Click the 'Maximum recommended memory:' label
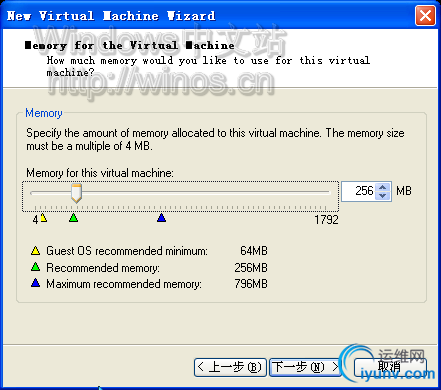The width and height of the screenshot is (441, 390). pyautogui.click(x=124, y=284)
